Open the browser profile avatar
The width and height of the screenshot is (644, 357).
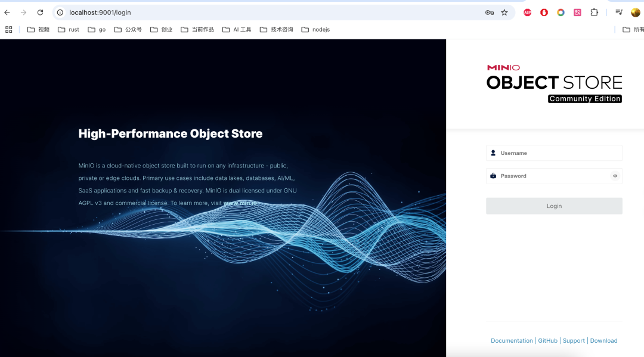pos(636,13)
